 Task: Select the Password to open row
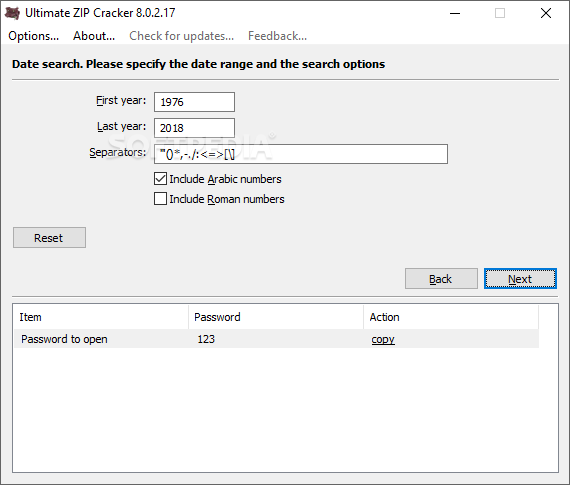(x=276, y=339)
